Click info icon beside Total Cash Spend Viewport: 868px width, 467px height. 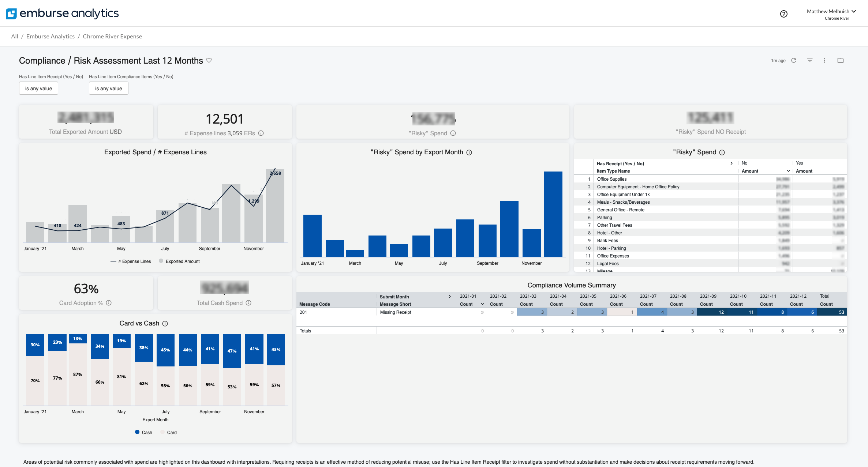pyautogui.click(x=248, y=303)
